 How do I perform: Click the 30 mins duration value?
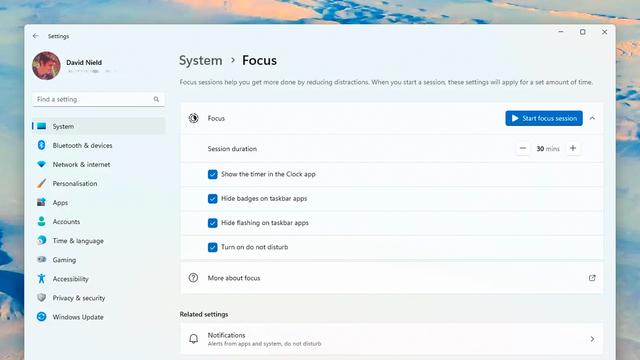point(548,149)
